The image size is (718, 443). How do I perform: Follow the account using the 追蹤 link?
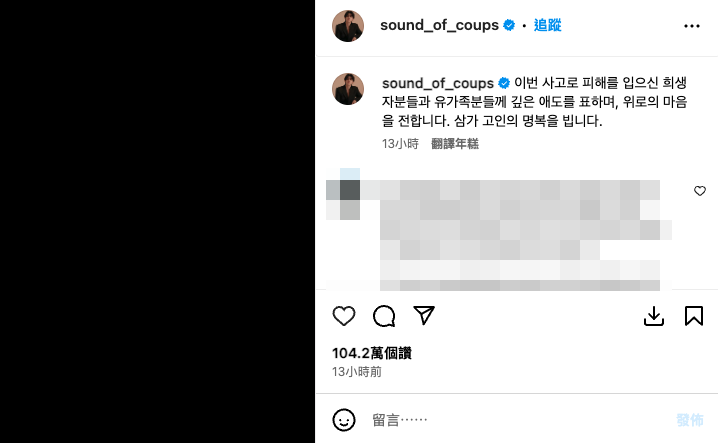(x=547, y=25)
